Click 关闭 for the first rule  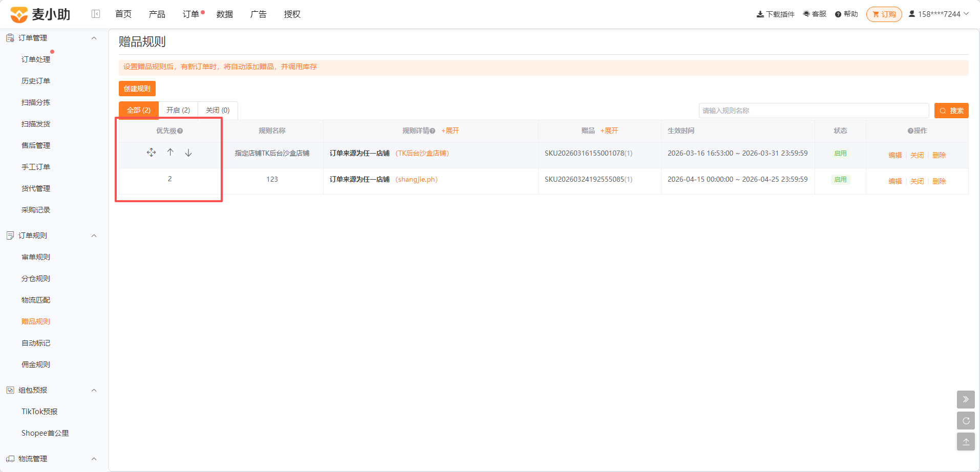tap(917, 155)
